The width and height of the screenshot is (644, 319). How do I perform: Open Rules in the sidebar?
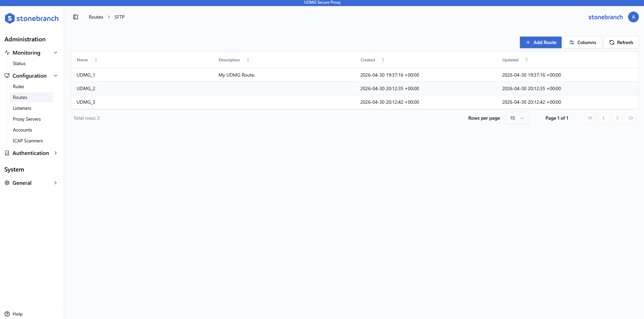[19, 86]
